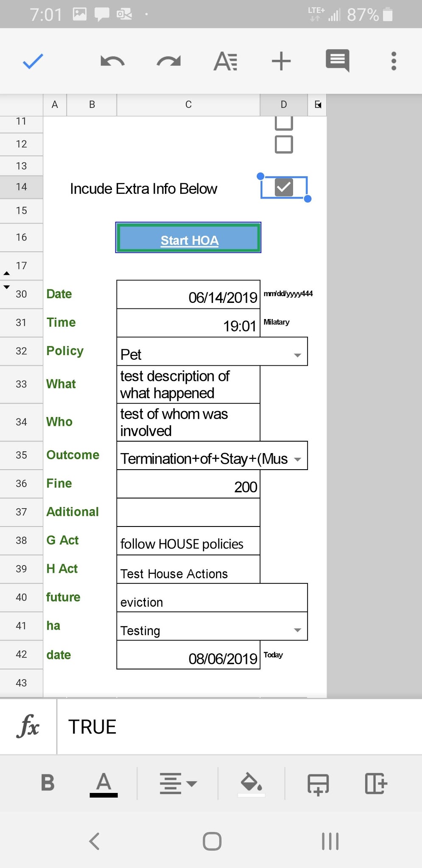Select the column C header
422x868 pixels.
188,104
